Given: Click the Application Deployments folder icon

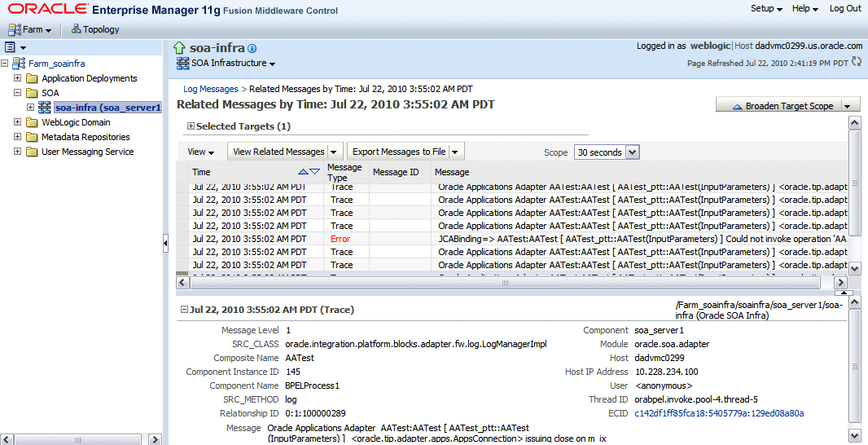Looking at the screenshot, I should pyautogui.click(x=32, y=79).
